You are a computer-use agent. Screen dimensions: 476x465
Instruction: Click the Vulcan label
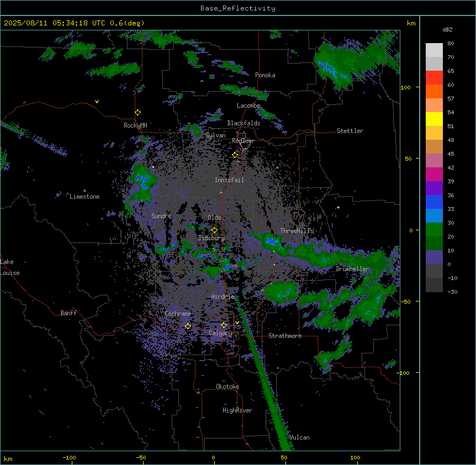point(299,437)
